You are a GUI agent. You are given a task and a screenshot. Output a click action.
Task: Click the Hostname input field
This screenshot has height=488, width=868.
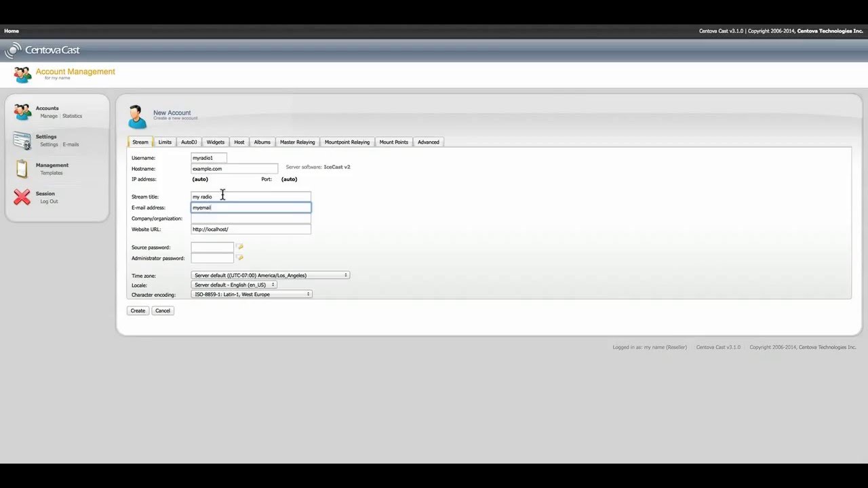click(235, 169)
